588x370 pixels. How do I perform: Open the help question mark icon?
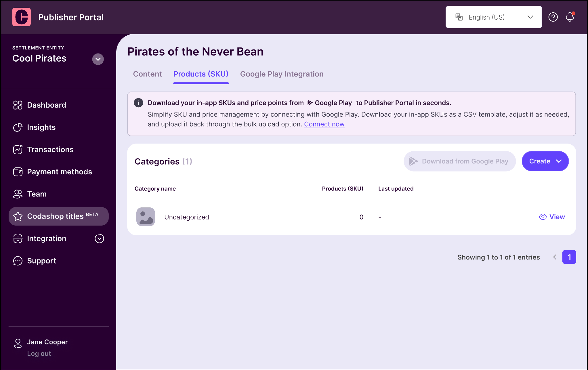point(553,17)
